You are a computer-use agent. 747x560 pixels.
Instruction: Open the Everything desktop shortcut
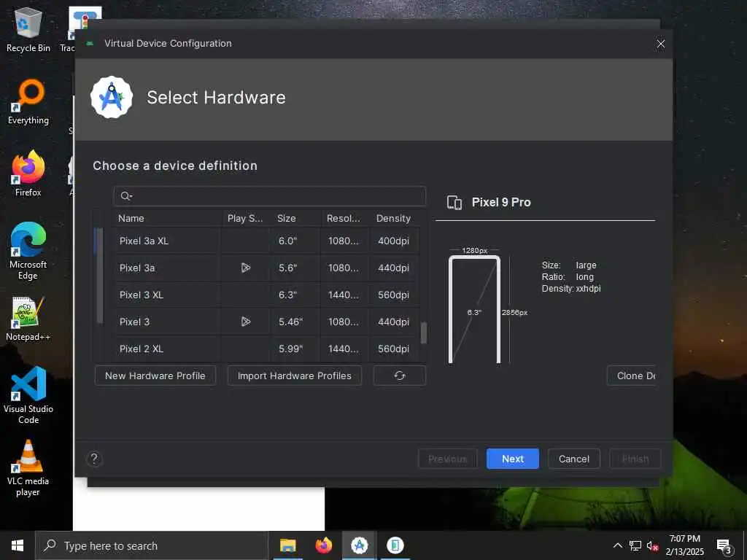click(28, 102)
